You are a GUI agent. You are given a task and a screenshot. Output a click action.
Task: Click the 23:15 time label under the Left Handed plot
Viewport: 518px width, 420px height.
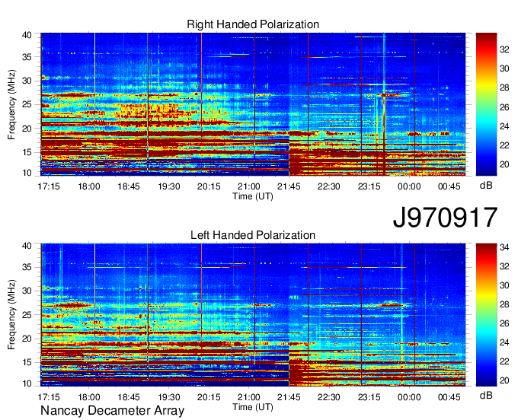(x=369, y=397)
